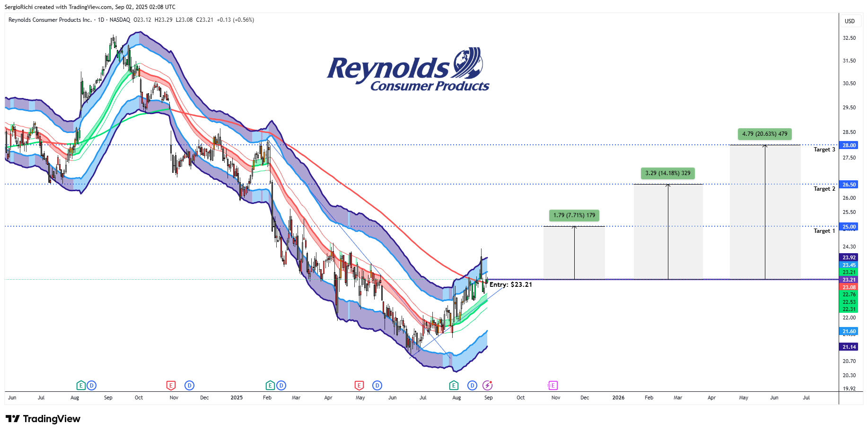The width and height of the screenshot is (868, 433).
Task: Click the Target 1 label
Action: click(x=824, y=231)
